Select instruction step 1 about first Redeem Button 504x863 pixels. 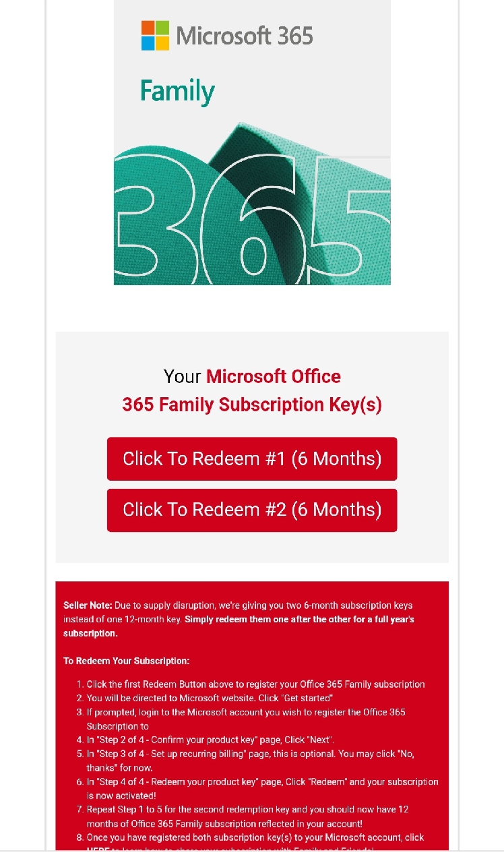[x=255, y=684]
